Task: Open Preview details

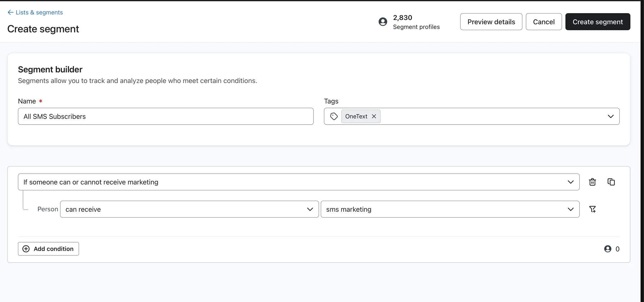Action: pos(491,22)
